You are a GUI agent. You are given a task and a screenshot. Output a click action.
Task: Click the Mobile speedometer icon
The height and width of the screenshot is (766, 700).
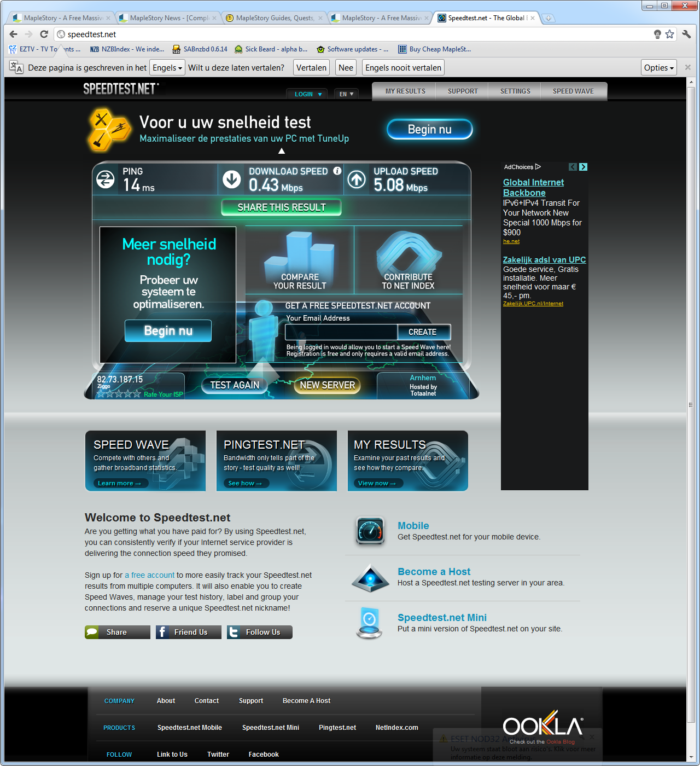pos(370,531)
